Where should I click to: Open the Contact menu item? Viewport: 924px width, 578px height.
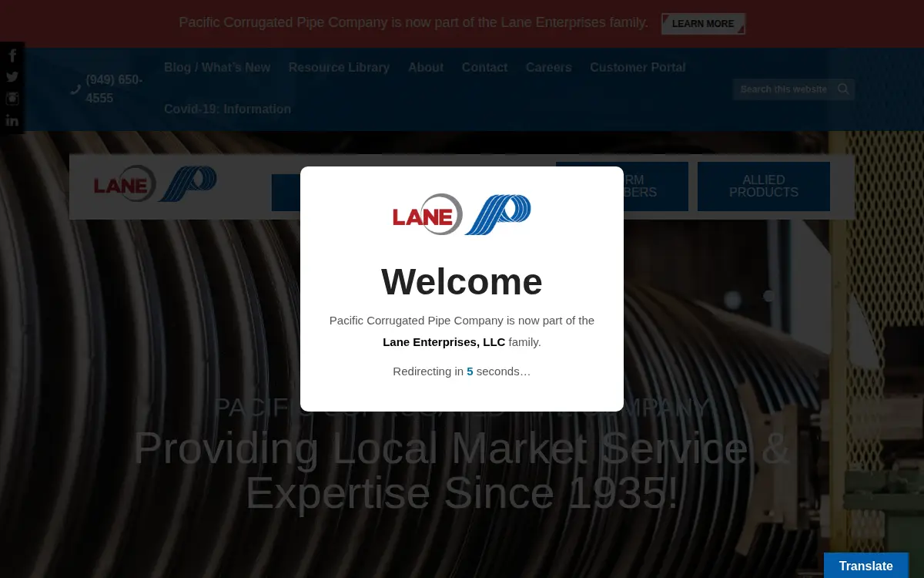tap(484, 68)
